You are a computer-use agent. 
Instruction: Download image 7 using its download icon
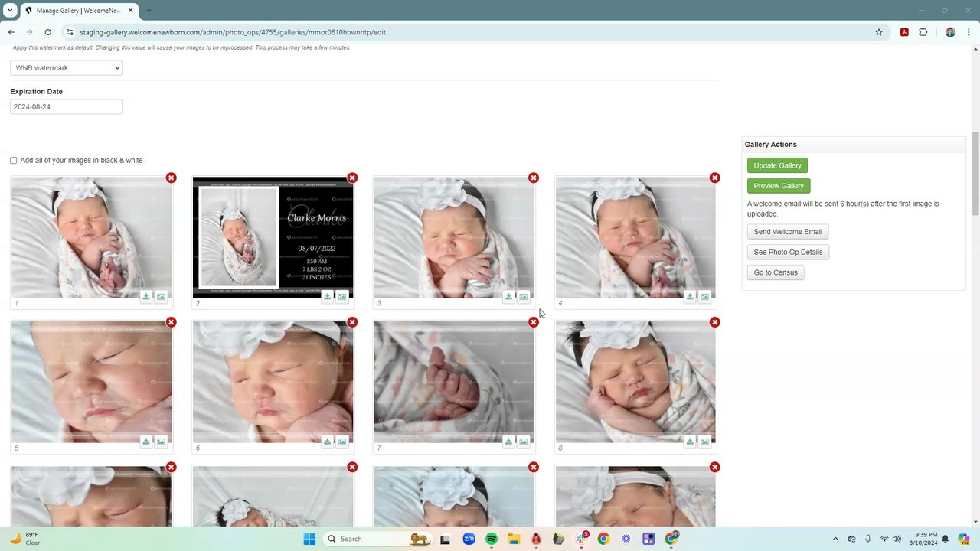[x=509, y=441]
